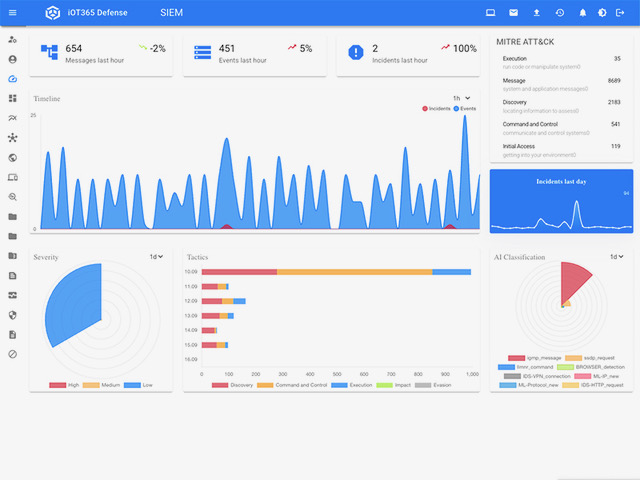Select the user account item in sidebar
Screen dimensions: 640x480
click(12, 59)
